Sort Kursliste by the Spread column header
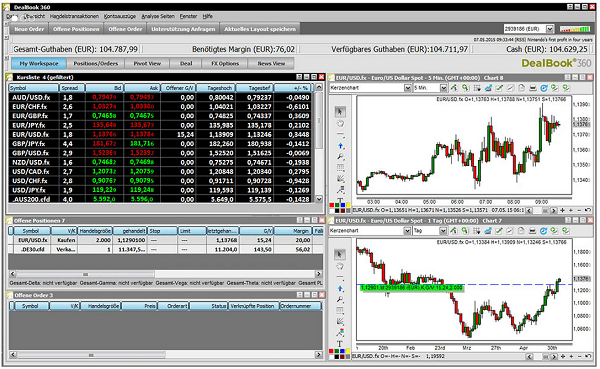 click(72, 88)
